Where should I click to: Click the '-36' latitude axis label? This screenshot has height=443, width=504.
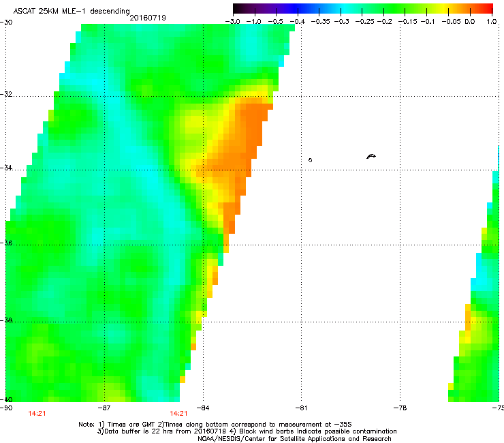pyautogui.click(x=6, y=243)
